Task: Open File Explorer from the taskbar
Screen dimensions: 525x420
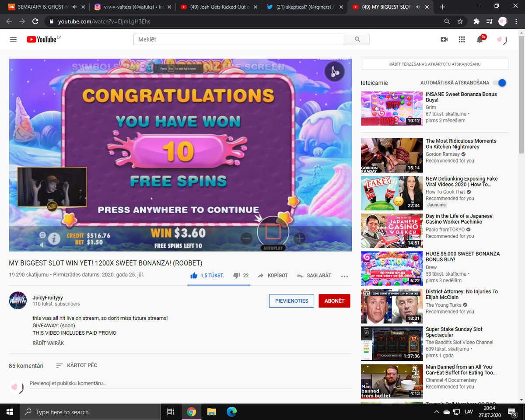Action: click(211, 412)
